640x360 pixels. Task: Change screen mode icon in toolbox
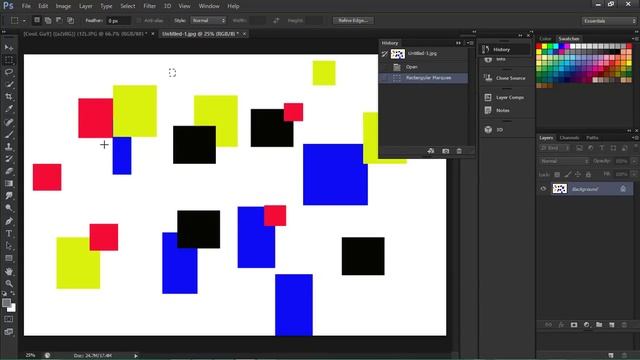pos(9,331)
